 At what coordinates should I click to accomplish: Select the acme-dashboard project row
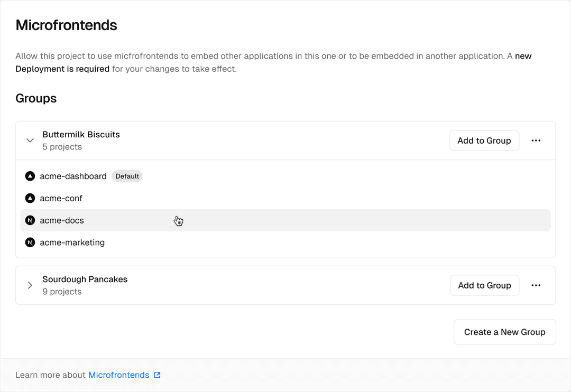(x=73, y=176)
